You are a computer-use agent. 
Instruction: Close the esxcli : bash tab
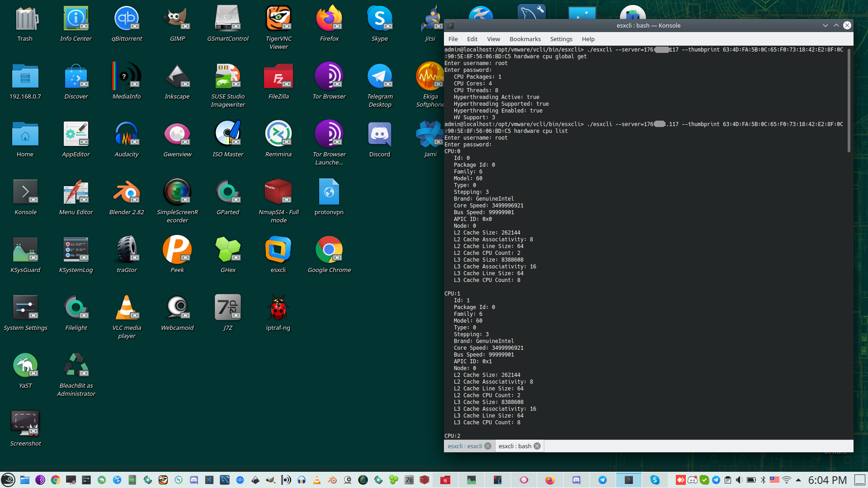(537, 446)
